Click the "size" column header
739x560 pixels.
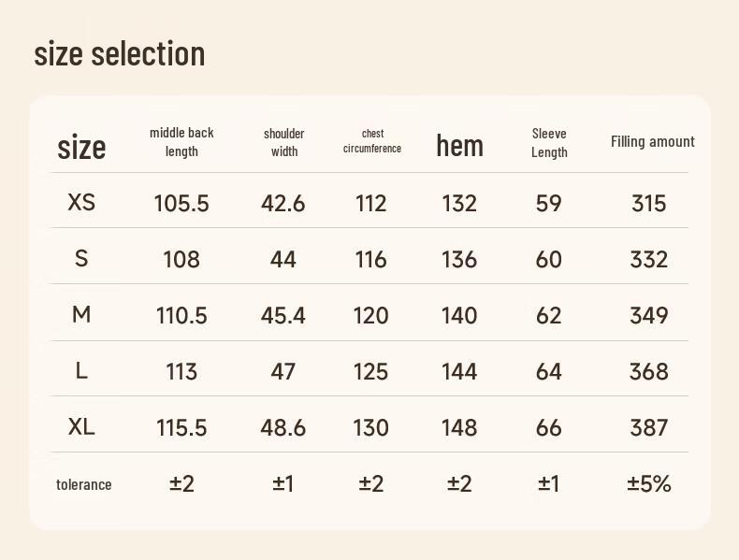pos(81,147)
